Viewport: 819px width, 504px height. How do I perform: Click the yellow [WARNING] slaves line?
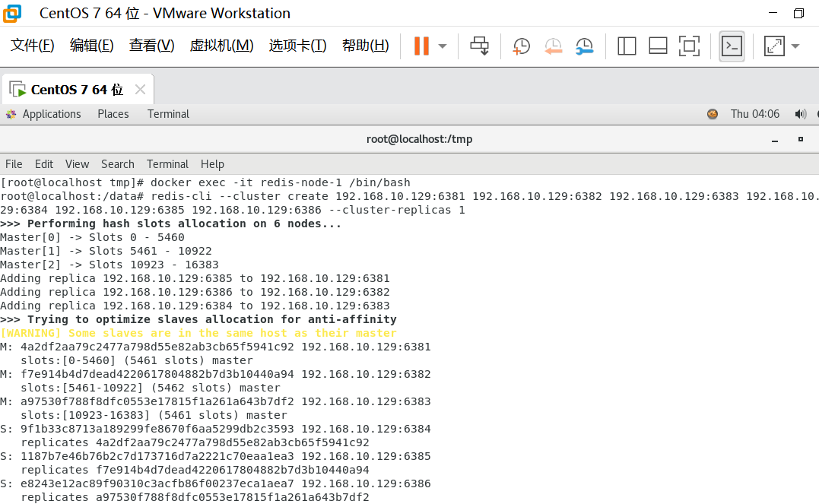point(198,333)
